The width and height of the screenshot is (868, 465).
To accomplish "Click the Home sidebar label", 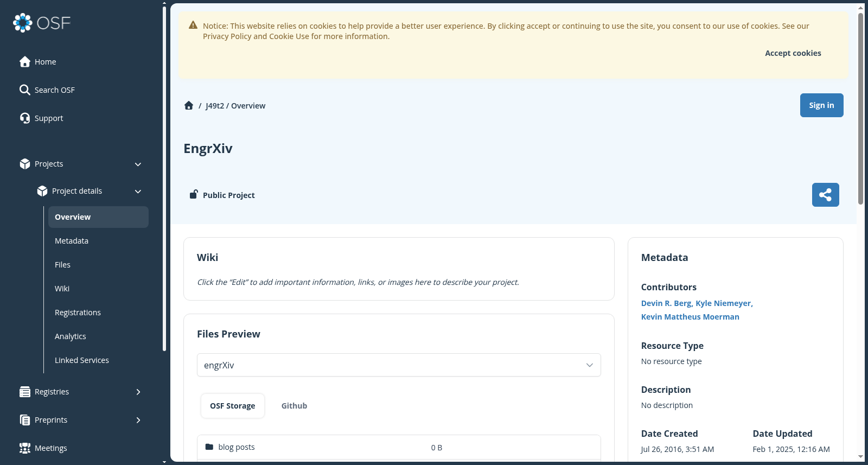I will point(46,62).
